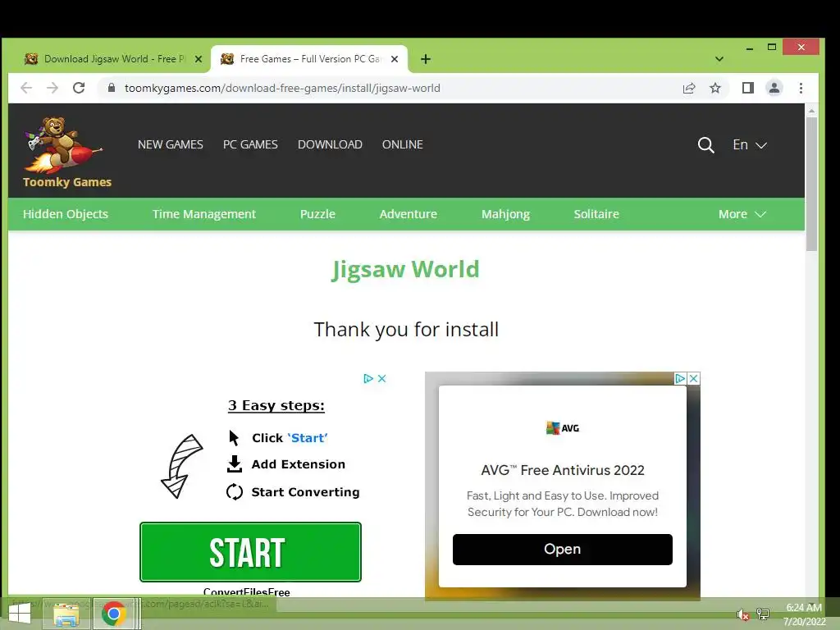Screen dimensions: 840x630
Task: Open ONLINE menu item
Action: click(x=402, y=144)
